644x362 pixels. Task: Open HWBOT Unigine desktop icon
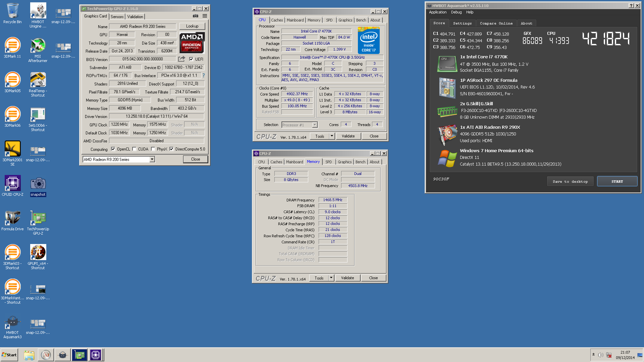38,15
